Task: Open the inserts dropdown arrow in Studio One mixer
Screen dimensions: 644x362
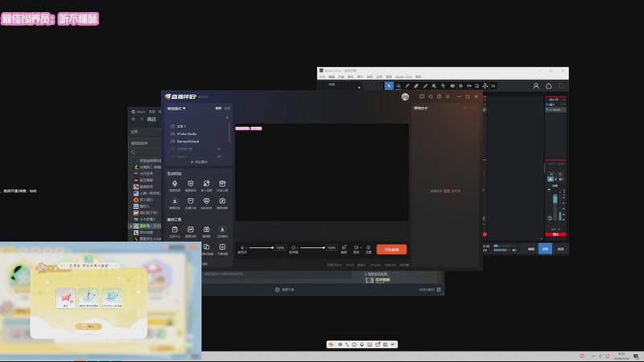Action: [561, 105]
